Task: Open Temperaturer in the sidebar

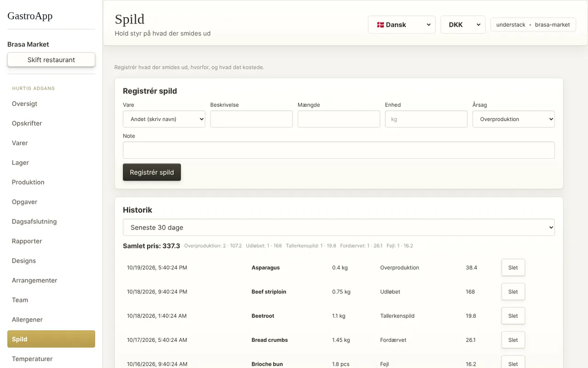Action: click(51, 359)
